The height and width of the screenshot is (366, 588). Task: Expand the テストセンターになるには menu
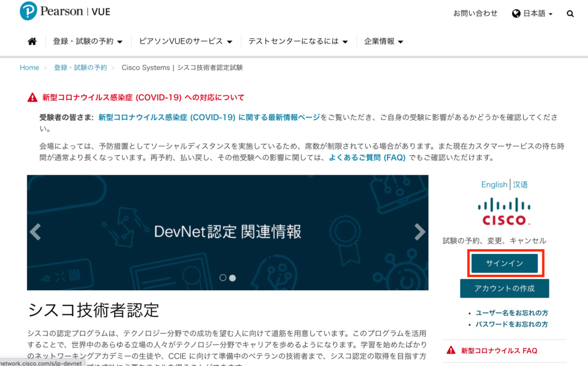(298, 41)
